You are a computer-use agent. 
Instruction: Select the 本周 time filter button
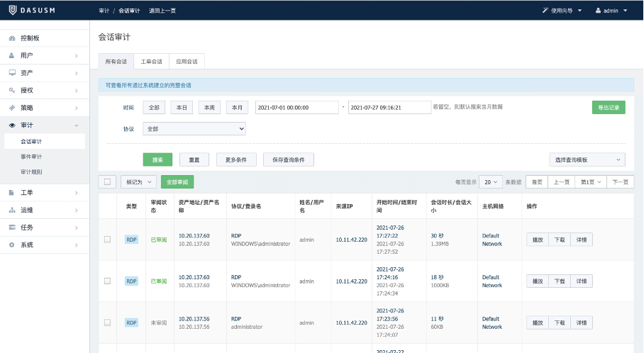tap(209, 108)
